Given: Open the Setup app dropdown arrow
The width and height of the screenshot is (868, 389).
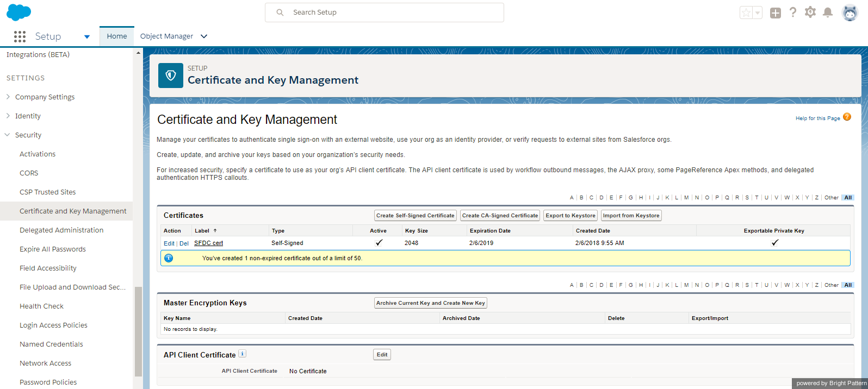Looking at the screenshot, I should tap(87, 37).
